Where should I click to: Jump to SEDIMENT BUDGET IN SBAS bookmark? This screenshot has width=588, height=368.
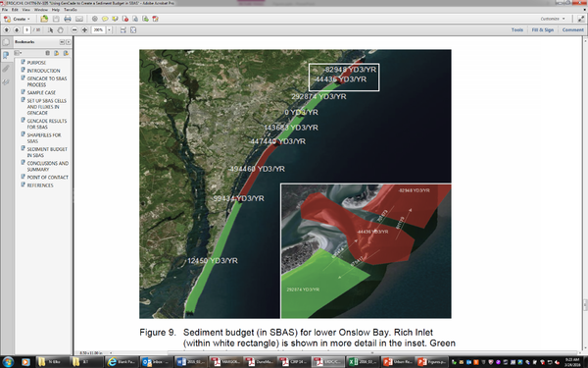[47, 152]
